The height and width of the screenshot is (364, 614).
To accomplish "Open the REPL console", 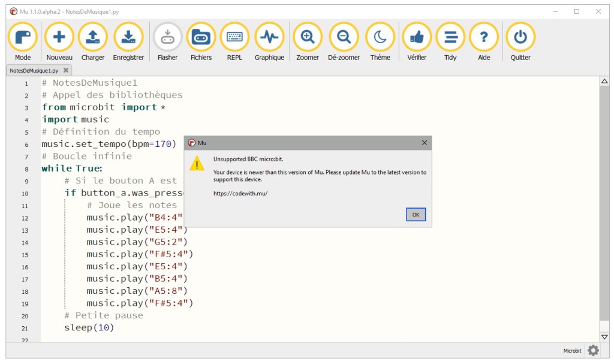I will pos(234,38).
